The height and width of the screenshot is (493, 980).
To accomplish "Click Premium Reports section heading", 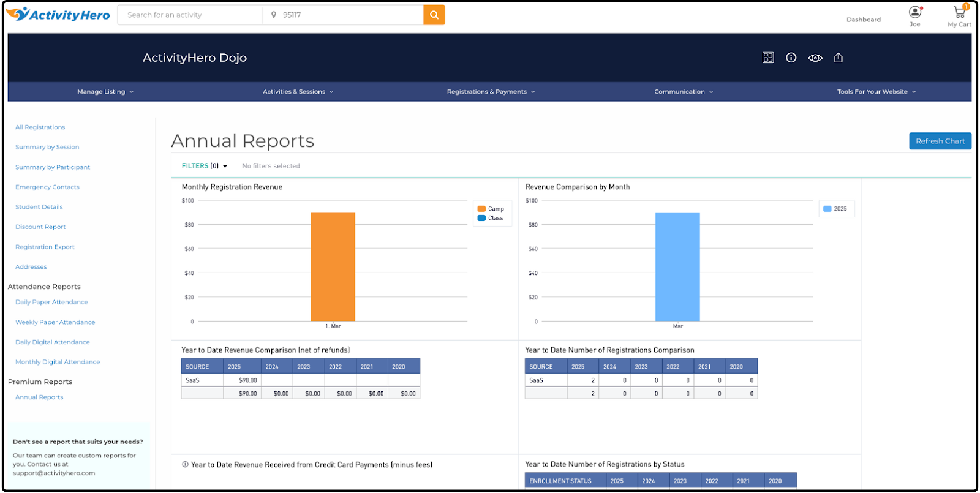I will 40,382.
